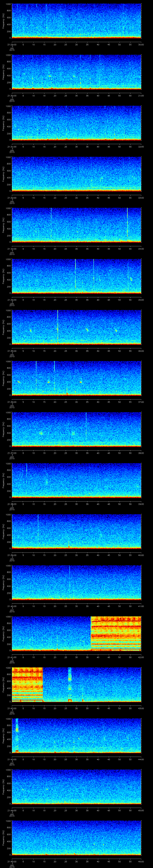Viewport: 153px width, 868px height.
Task: Click the '45:00' end time label
Action: [x=141, y=810]
